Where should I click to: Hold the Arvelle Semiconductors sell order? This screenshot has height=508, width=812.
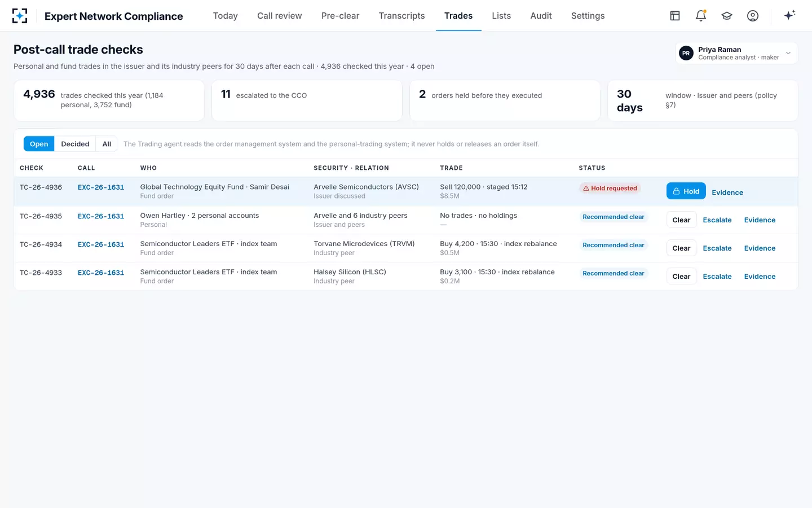click(x=686, y=191)
